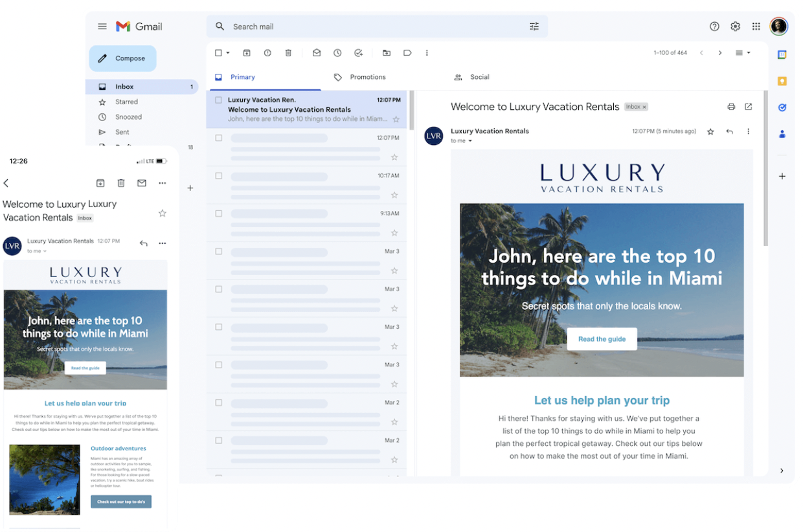Apply a label to the selected email

(407, 52)
